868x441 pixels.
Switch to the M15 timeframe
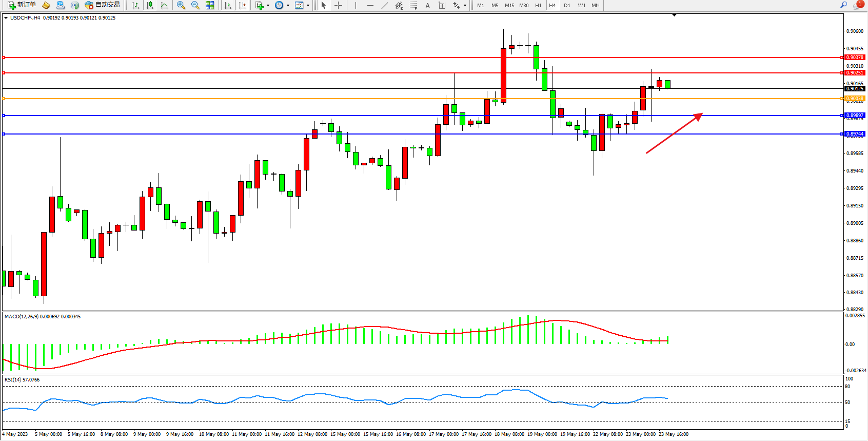coord(509,5)
